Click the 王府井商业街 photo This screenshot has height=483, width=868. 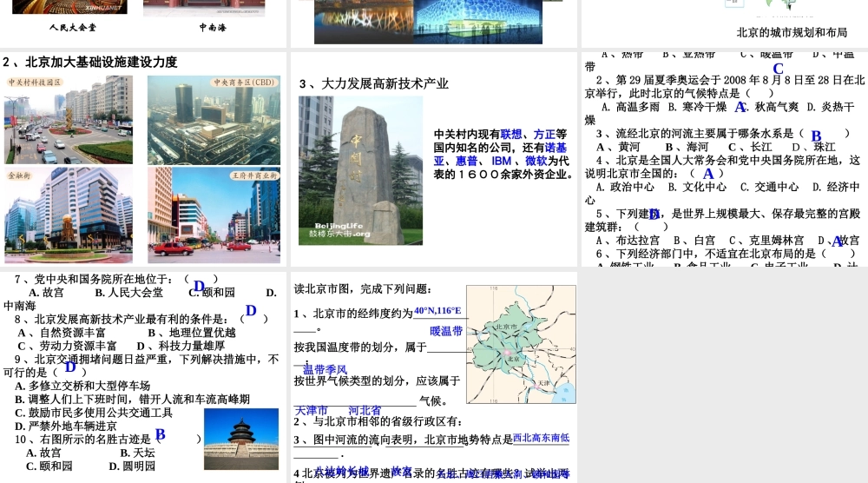click(214, 215)
